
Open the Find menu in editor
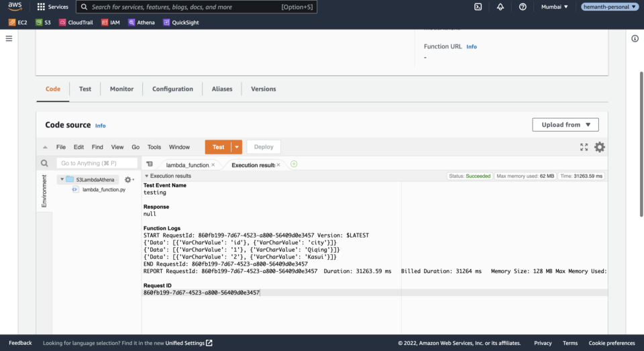(x=97, y=147)
